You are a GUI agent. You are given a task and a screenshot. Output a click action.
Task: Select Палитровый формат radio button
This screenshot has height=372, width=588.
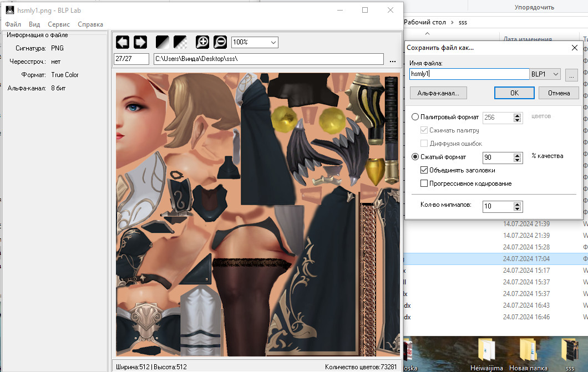point(415,117)
